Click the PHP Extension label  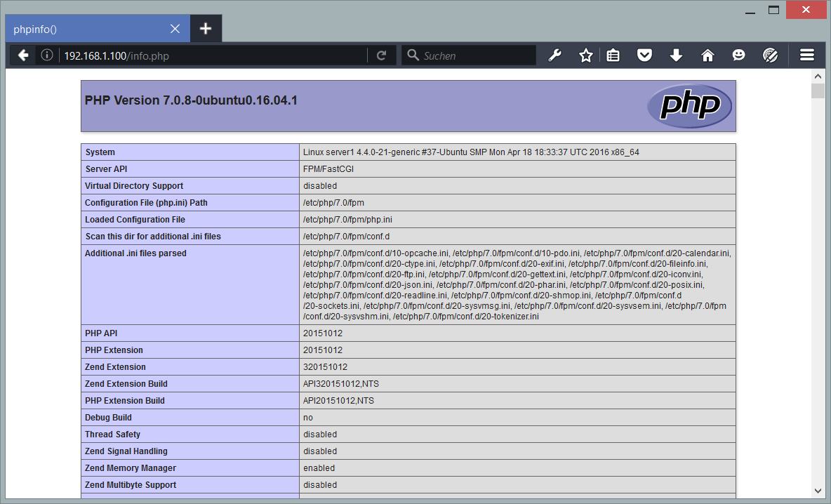click(114, 350)
